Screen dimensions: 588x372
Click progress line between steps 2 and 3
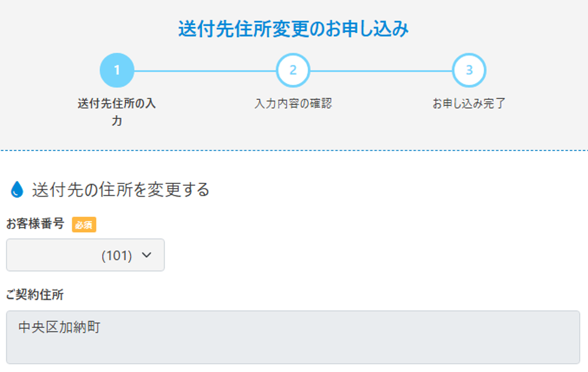click(x=381, y=71)
